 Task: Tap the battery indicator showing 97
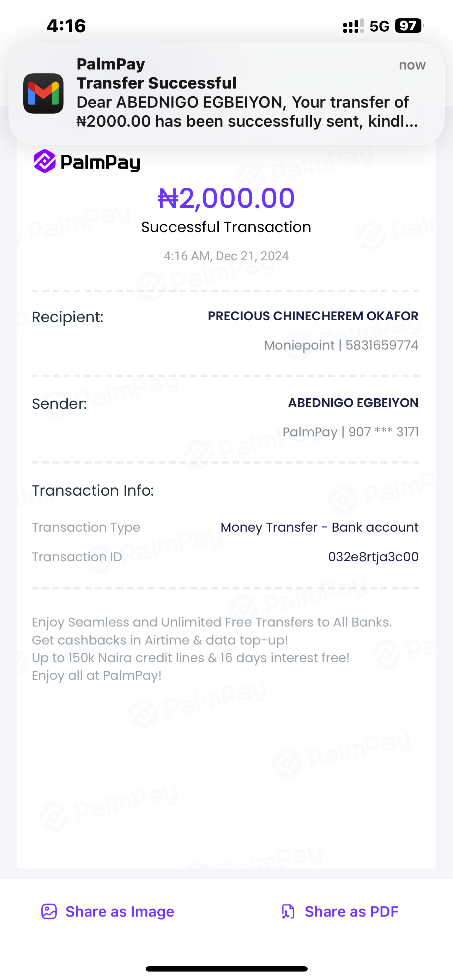point(409,26)
